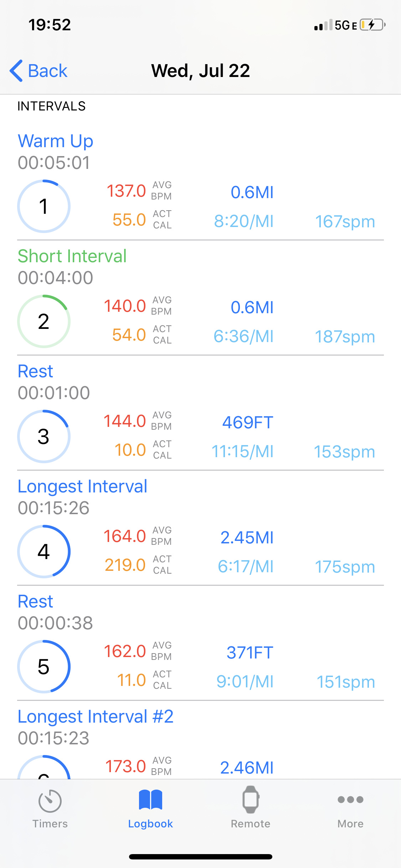The height and width of the screenshot is (868, 401).
Task: Select interval 1 progress circle
Action: (44, 206)
